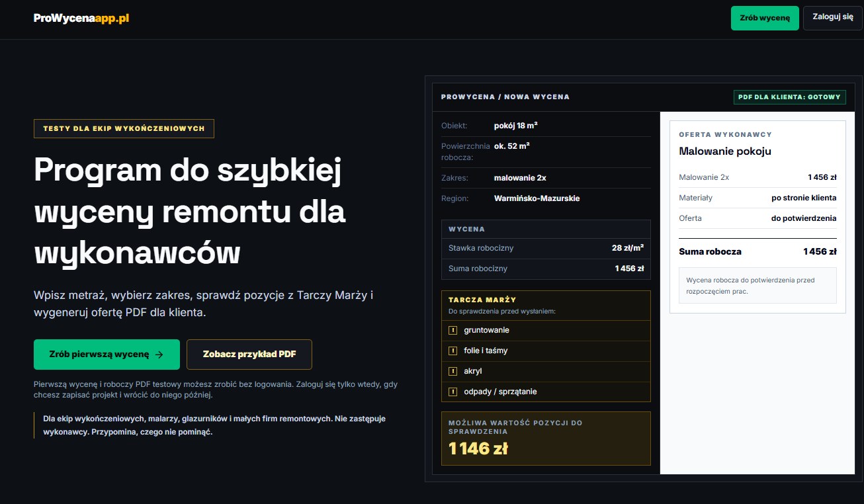Click the note 'Wycena robocza do potwierdzenia'
This screenshot has height=504, width=864.
pos(757,285)
